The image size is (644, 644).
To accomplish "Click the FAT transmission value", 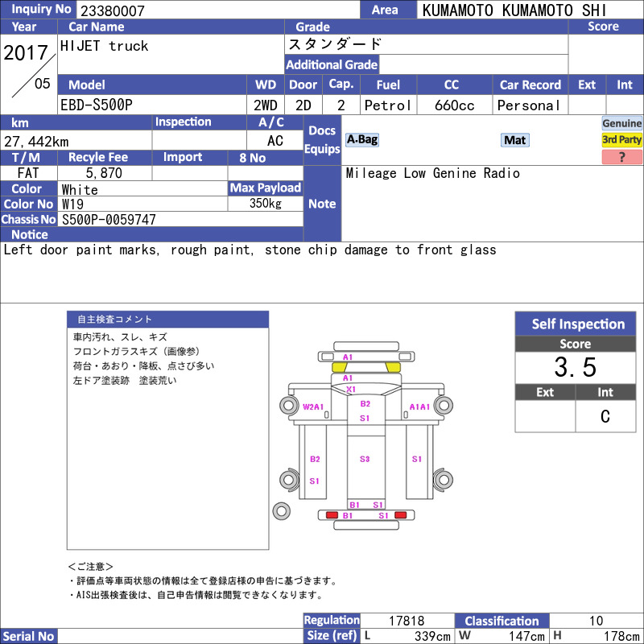I will click(28, 173).
